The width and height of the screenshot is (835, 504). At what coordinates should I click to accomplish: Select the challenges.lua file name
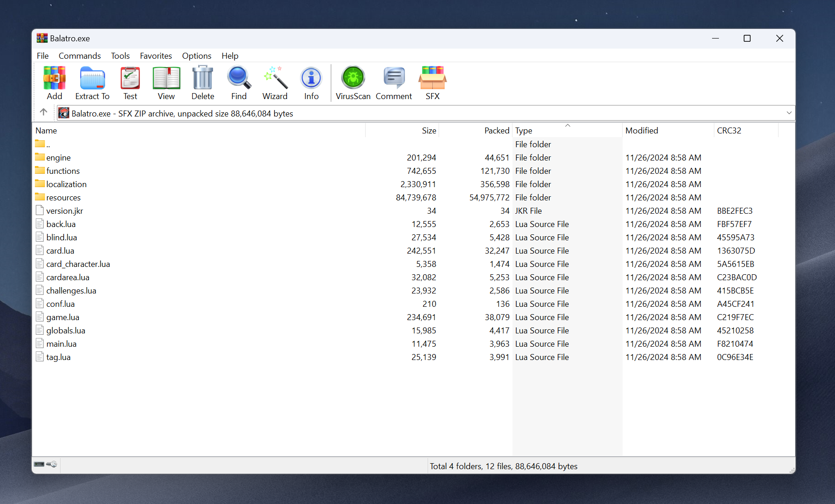click(71, 290)
